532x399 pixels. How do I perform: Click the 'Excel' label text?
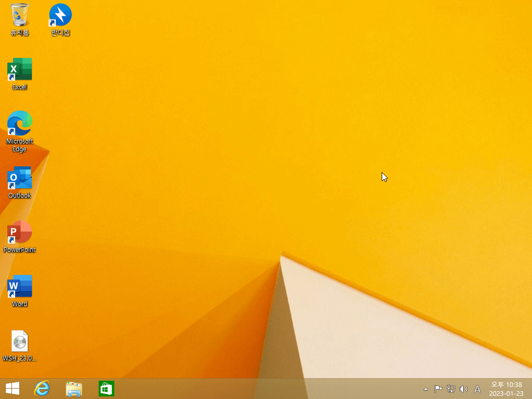click(19, 87)
